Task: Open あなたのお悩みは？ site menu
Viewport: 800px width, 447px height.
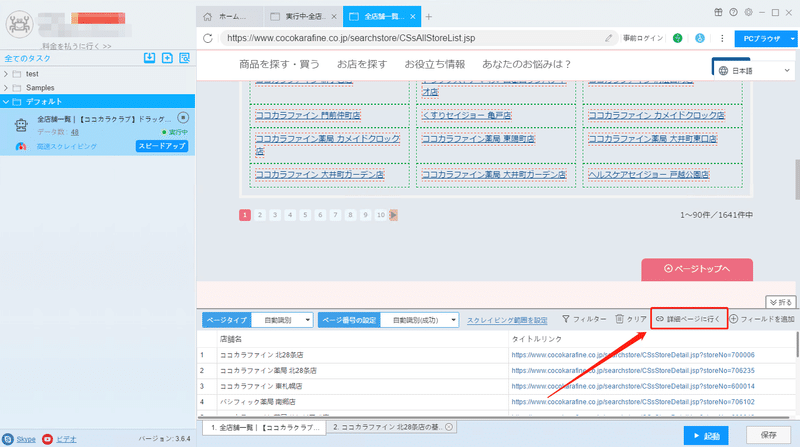Action: click(x=527, y=64)
